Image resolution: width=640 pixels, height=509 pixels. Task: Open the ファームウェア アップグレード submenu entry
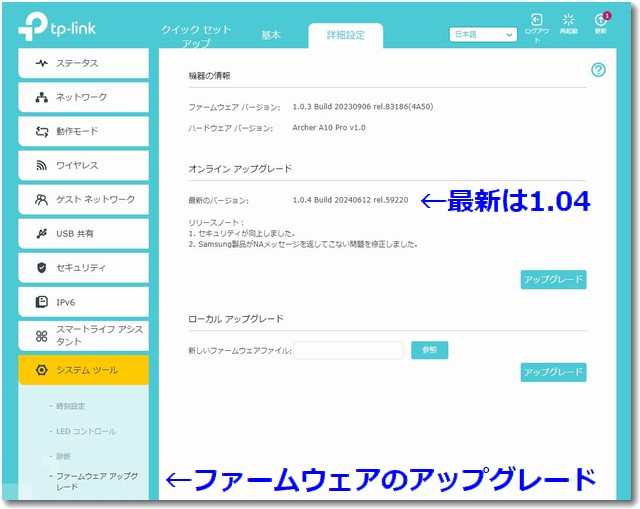click(97, 481)
